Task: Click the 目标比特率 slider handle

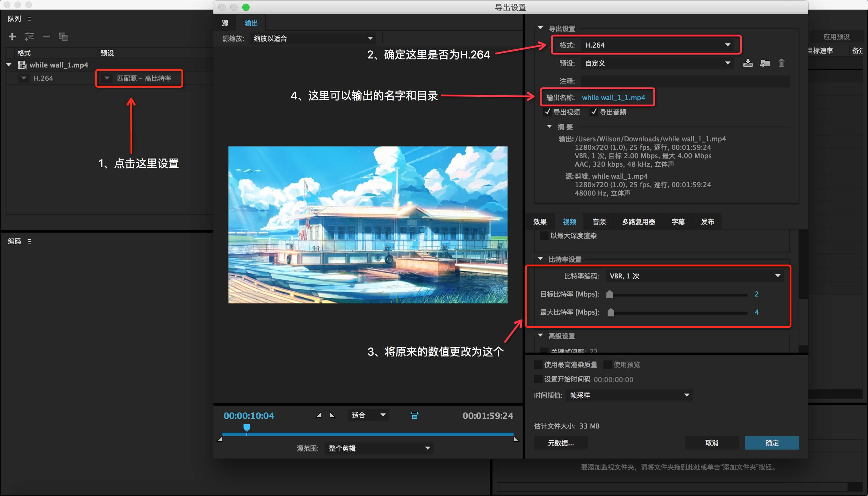Action: (610, 294)
